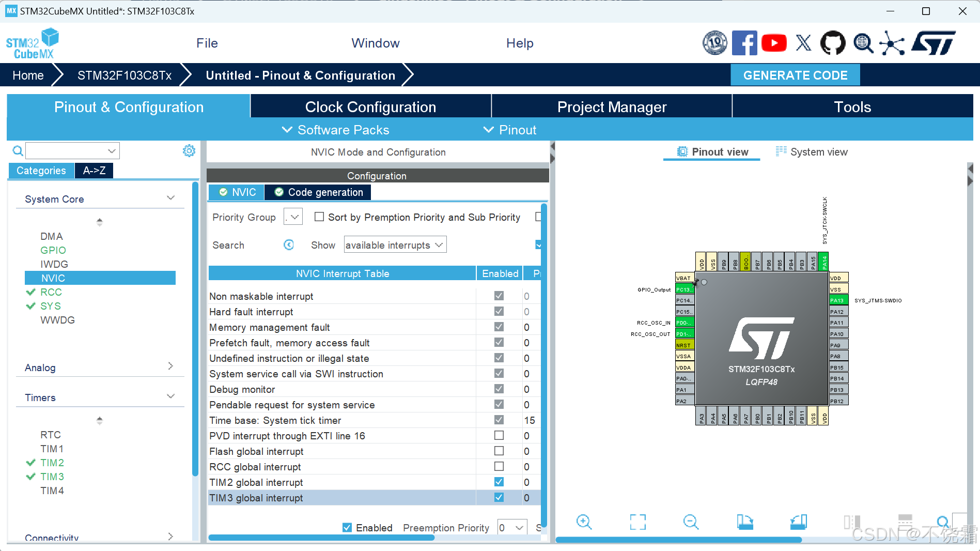
Task: Disable TIM3 global interrupt checkbox
Action: (x=499, y=497)
